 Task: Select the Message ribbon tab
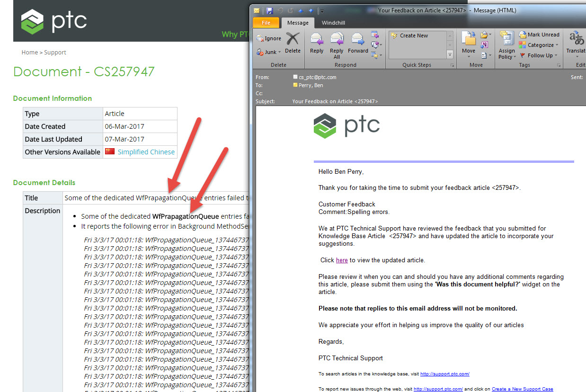click(x=298, y=23)
